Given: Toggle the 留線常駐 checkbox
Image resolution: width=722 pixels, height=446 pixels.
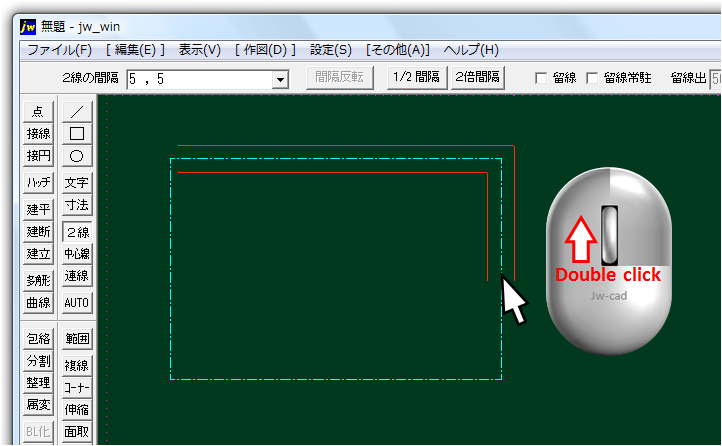Looking at the screenshot, I should (591, 78).
